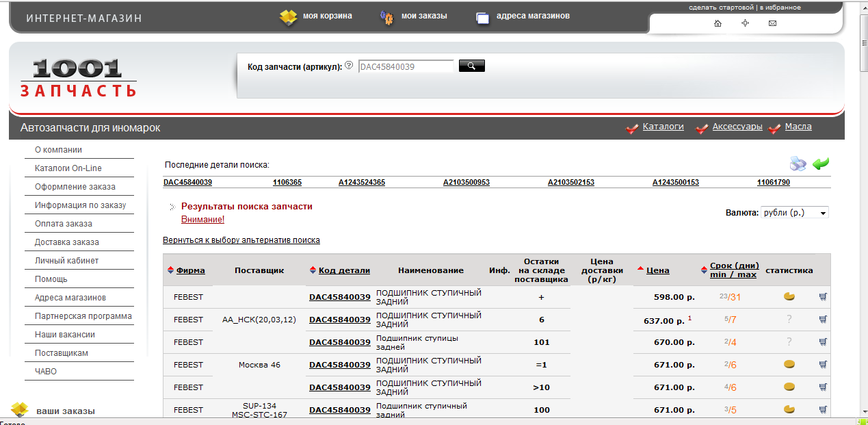Viewport: 868px width, 425px height.
Task: Open recent search A1243524365
Action: pos(362,183)
